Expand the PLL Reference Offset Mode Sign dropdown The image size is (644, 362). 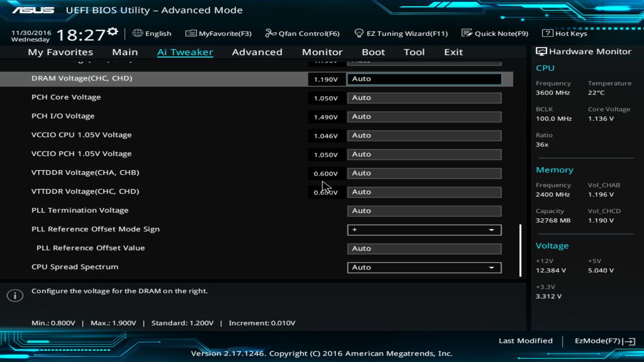491,230
